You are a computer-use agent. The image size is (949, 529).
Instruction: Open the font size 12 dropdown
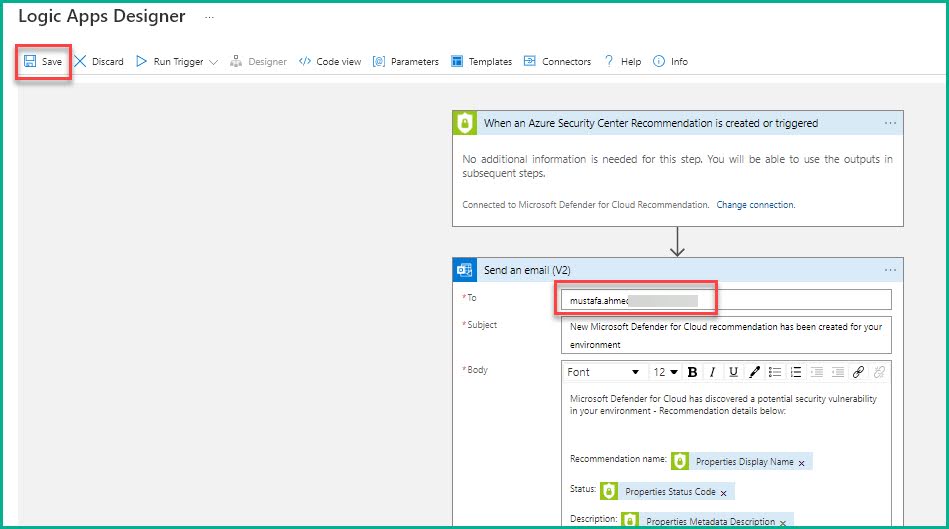[665, 372]
